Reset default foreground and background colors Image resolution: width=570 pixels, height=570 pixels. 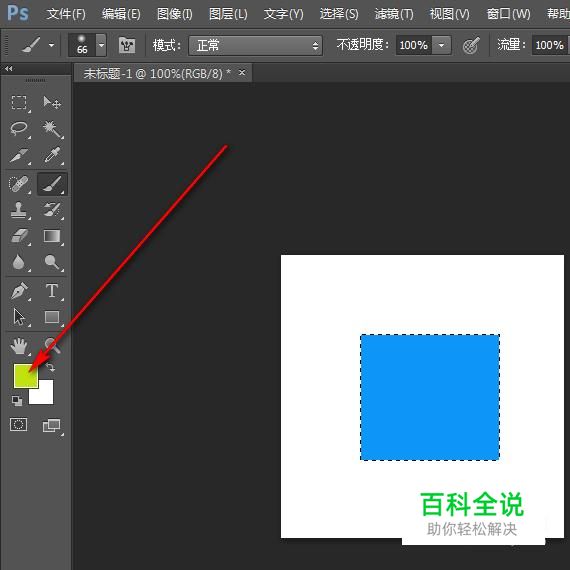(17, 401)
